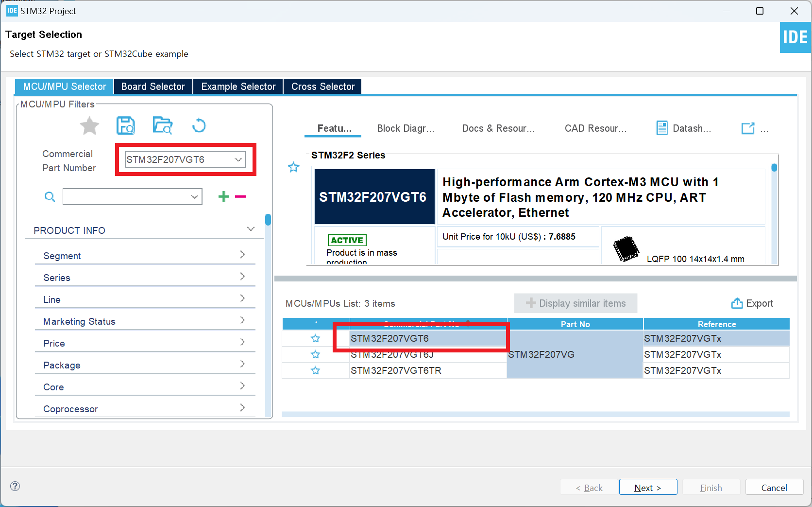This screenshot has height=507, width=812.
Task: Click the features pane vertical scrollbar thumb
Action: click(x=774, y=168)
